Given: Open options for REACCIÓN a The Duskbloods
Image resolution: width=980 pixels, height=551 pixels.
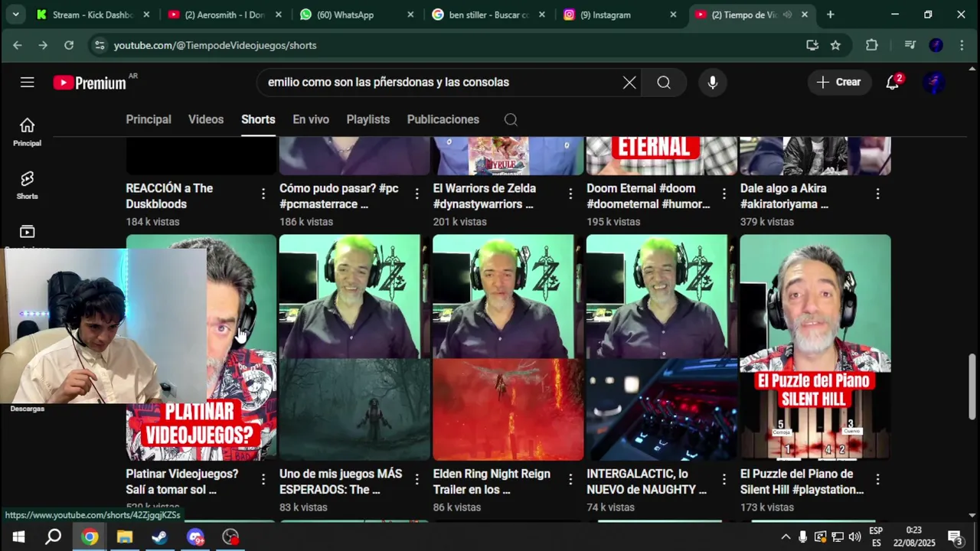Looking at the screenshot, I should pos(263,194).
